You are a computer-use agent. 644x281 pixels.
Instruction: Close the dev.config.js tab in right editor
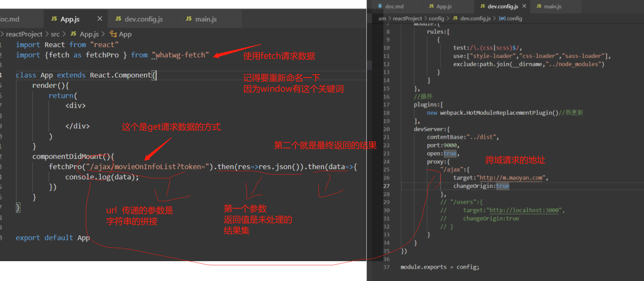(524, 6)
